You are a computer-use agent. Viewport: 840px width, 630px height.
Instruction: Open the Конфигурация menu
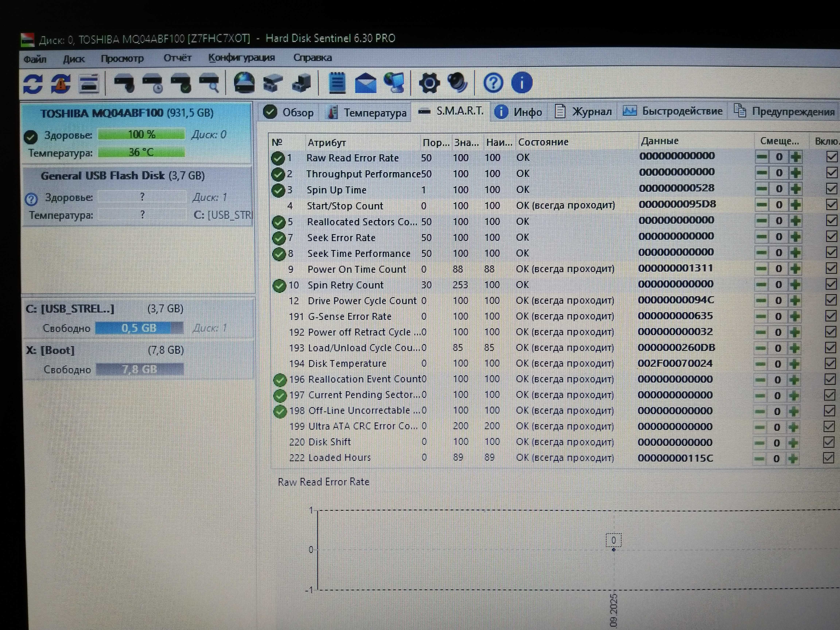pos(242,58)
